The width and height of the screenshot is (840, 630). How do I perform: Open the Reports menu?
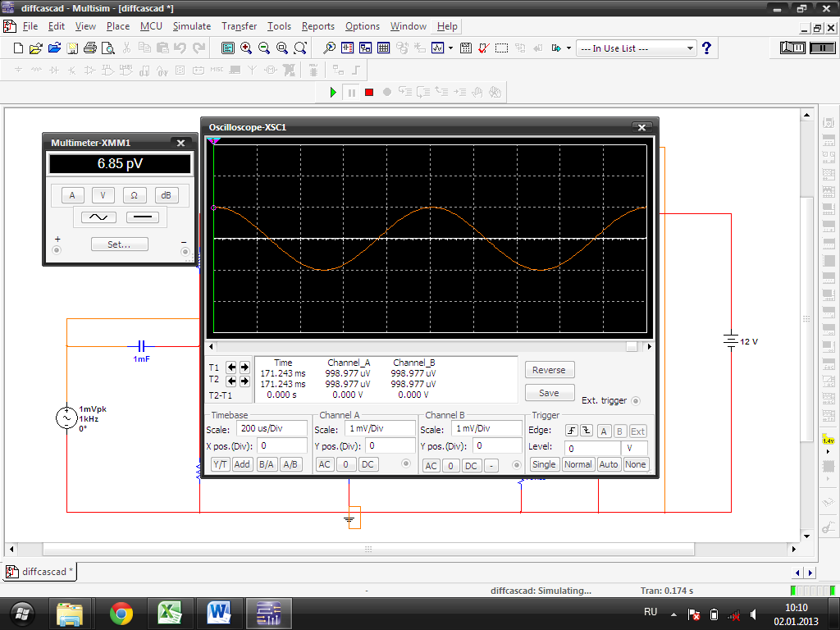tap(317, 26)
